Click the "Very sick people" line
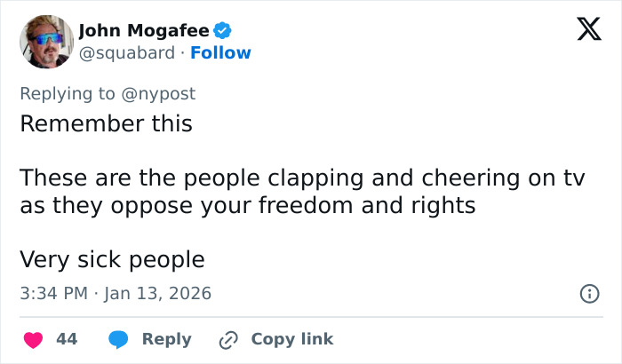 click(x=112, y=260)
